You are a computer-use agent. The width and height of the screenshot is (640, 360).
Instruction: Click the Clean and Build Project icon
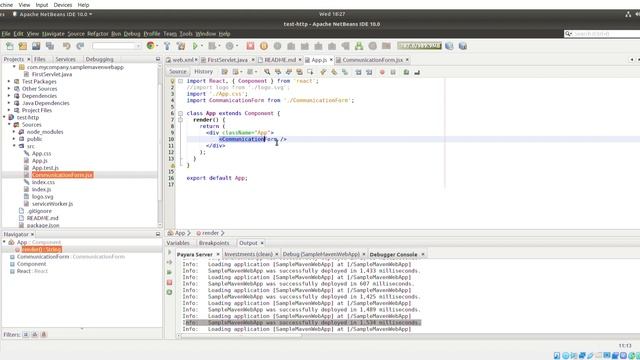181,46
